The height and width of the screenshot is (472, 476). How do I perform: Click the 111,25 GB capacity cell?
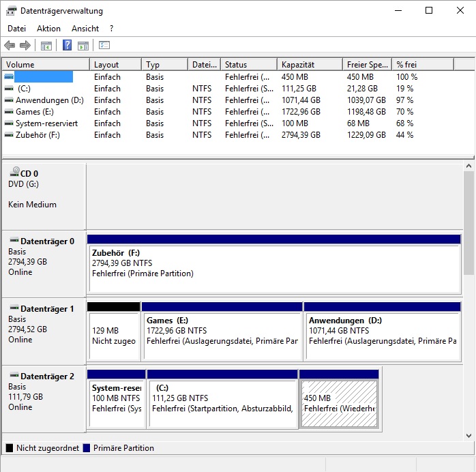299,89
